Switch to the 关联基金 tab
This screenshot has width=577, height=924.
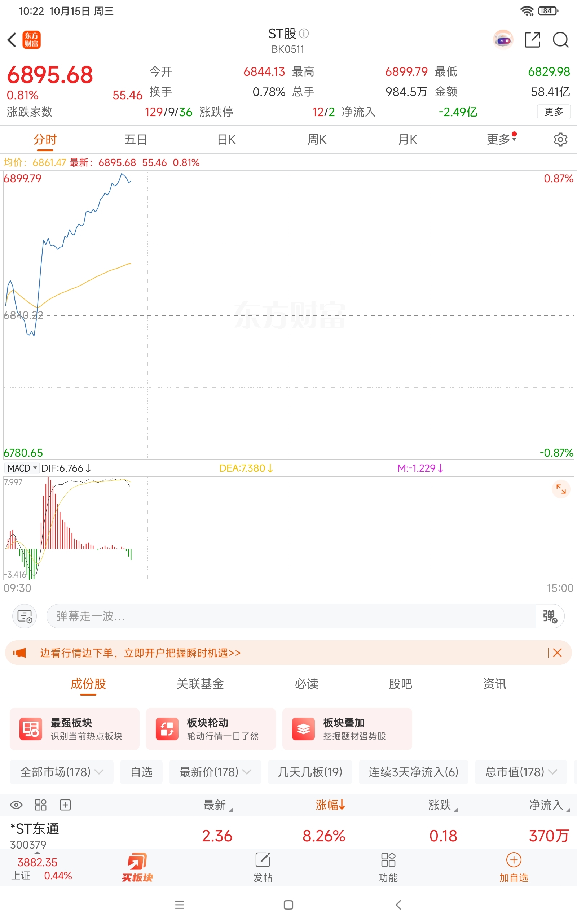[200, 684]
